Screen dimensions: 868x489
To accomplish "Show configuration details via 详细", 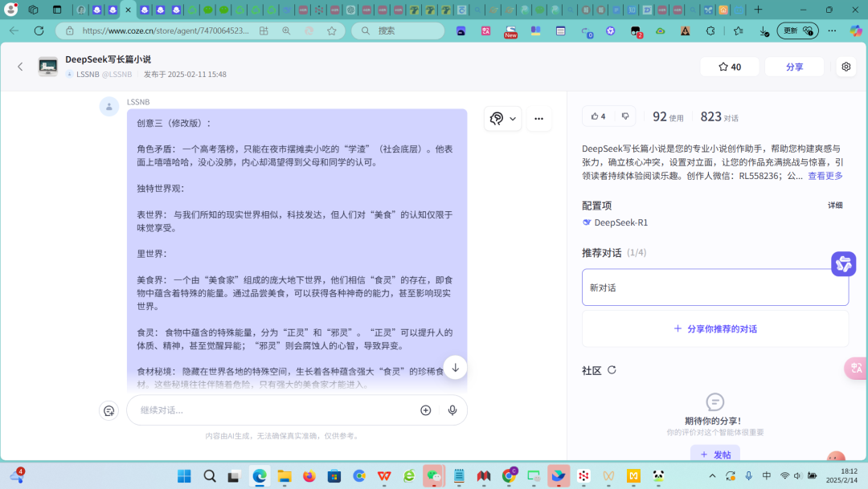I will [x=835, y=206].
